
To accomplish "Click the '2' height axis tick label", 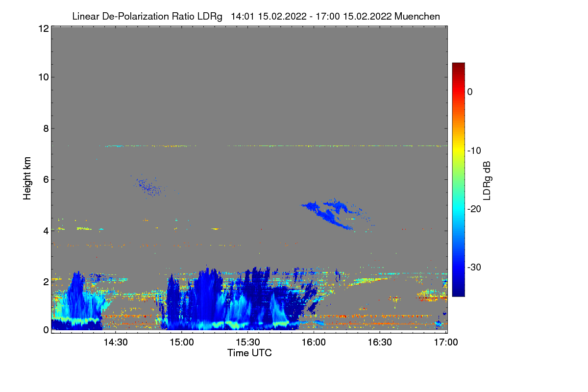I will [x=45, y=281].
